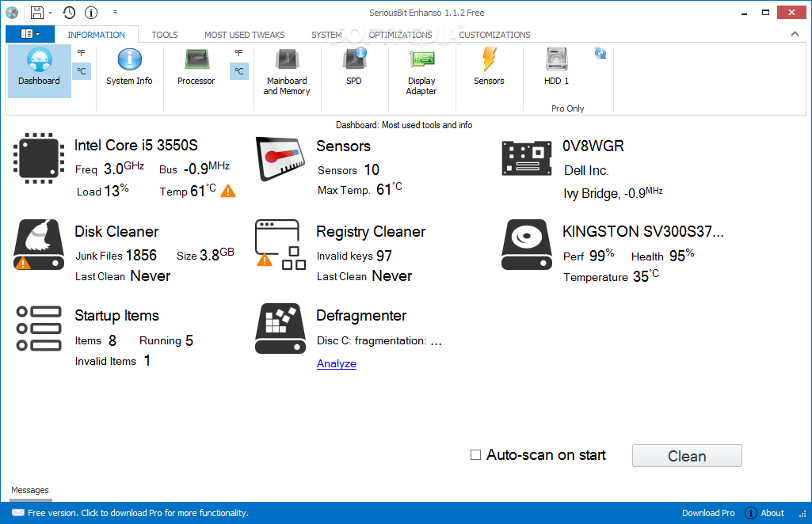The image size is (812, 524).
Task: Click the Enhanso app logo icon
Action: [x=12, y=13]
